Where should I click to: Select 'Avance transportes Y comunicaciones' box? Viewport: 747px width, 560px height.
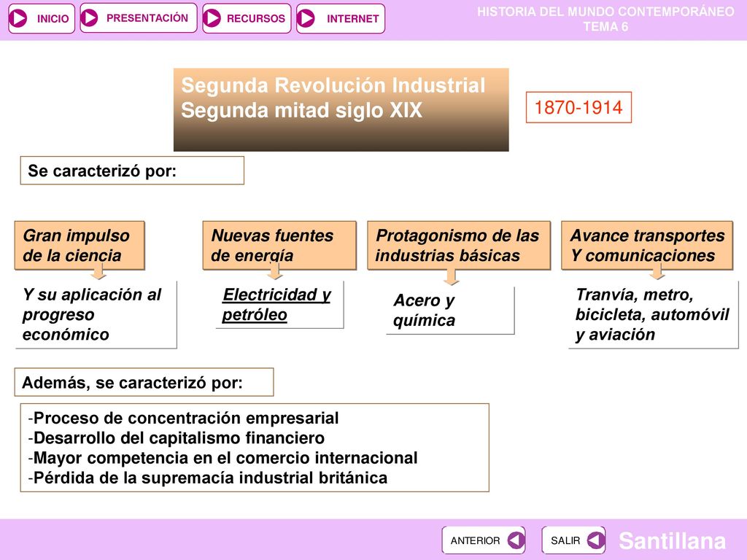[648, 246]
